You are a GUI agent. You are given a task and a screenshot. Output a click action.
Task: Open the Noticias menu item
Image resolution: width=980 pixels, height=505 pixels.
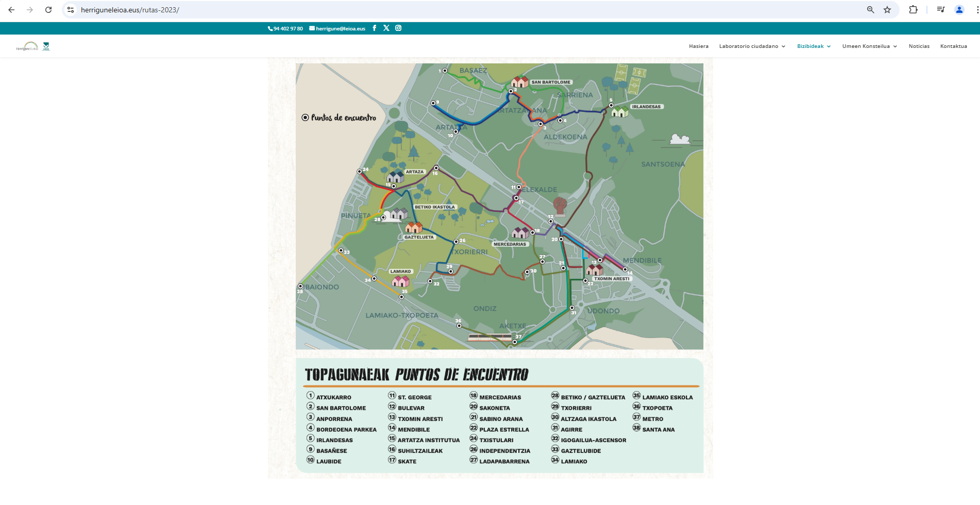[919, 46]
